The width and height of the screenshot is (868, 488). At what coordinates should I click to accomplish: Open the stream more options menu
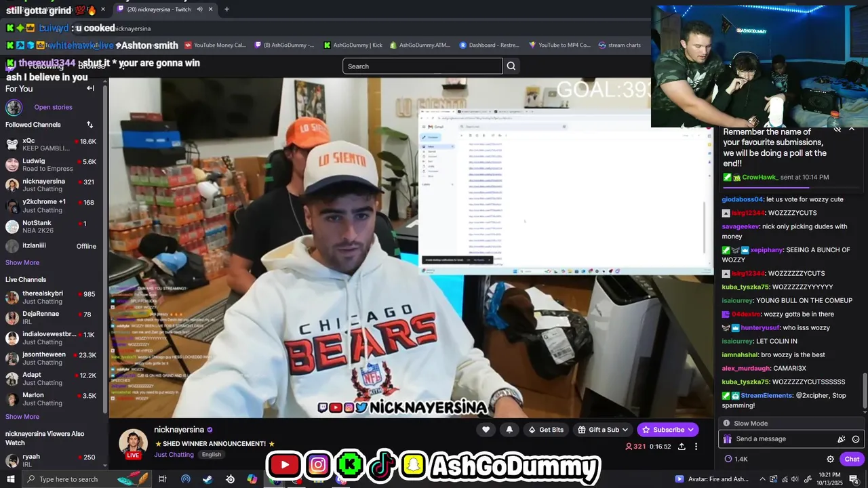(696, 447)
